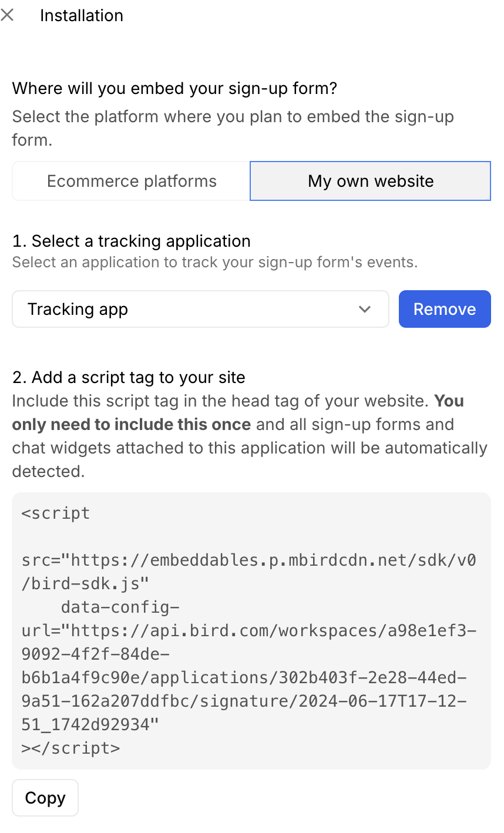This screenshot has height=833, width=504.
Task: Click the Installation panel title
Action: pos(82,15)
